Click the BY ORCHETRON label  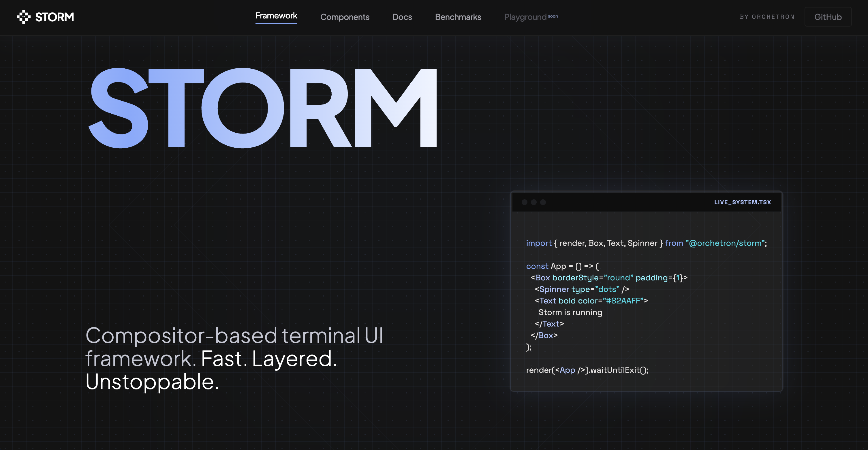(x=767, y=16)
